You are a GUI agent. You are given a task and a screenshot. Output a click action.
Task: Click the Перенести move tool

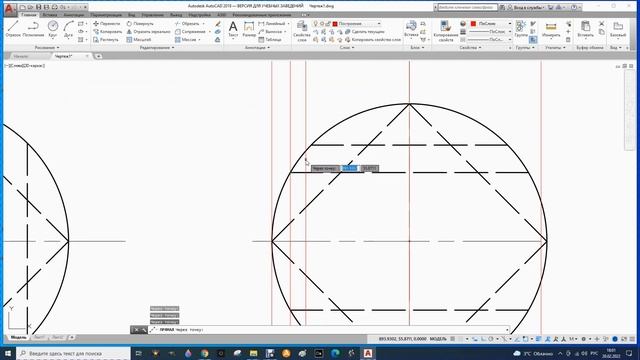(x=107, y=24)
